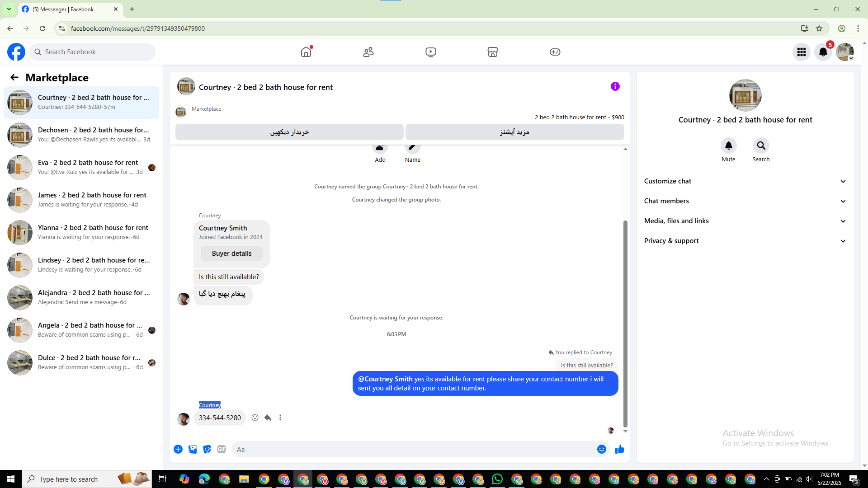React to the 334-544-5280 message
868x488 pixels.
coord(255,418)
